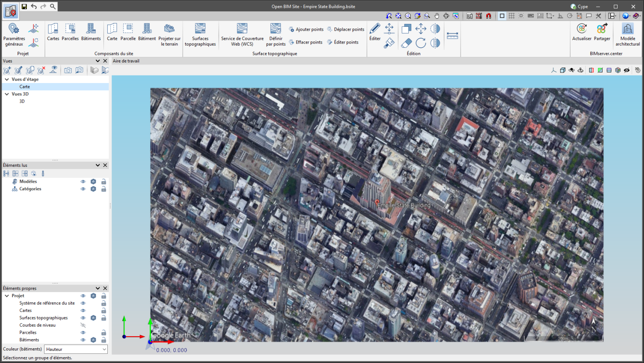Toggle visibility of Modèles row
This screenshot has height=363, width=644.
[83, 181]
